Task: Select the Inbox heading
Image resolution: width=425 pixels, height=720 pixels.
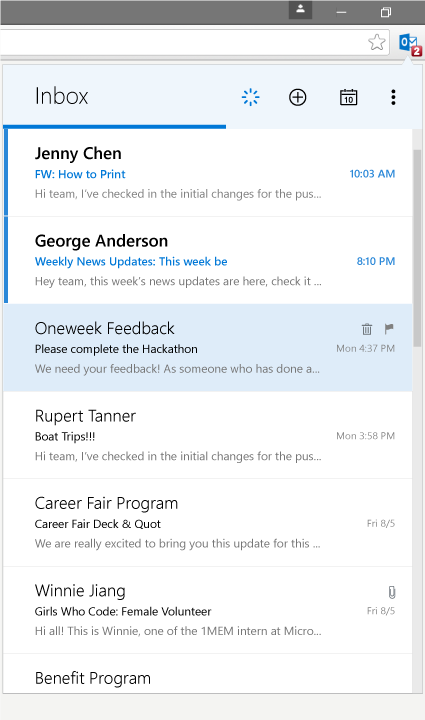Action: pyautogui.click(x=62, y=96)
